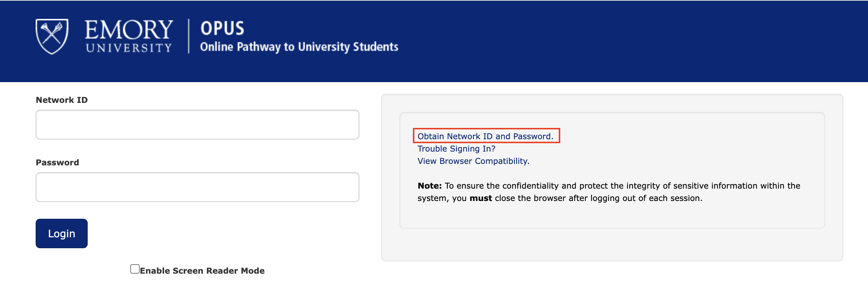Click the vertical divider beside the Emory logo
The width and height of the screenshot is (868, 290).
tap(188, 36)
